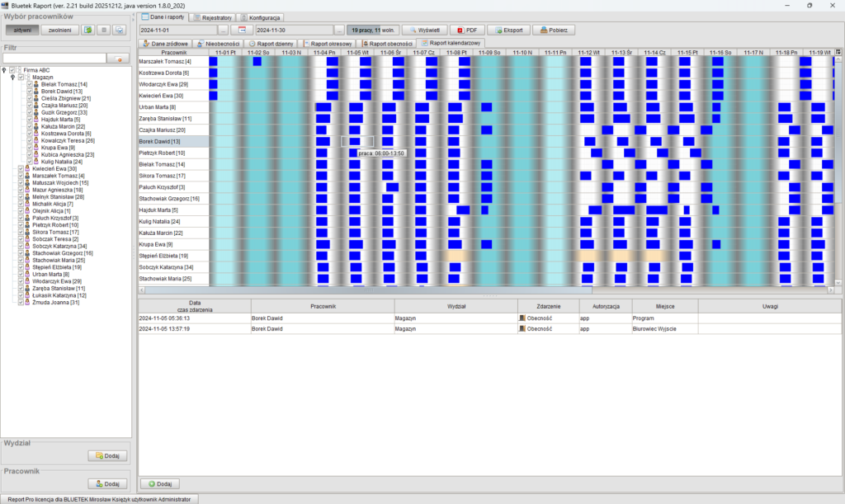Open the calendar date range picker icon

[243, 30]
